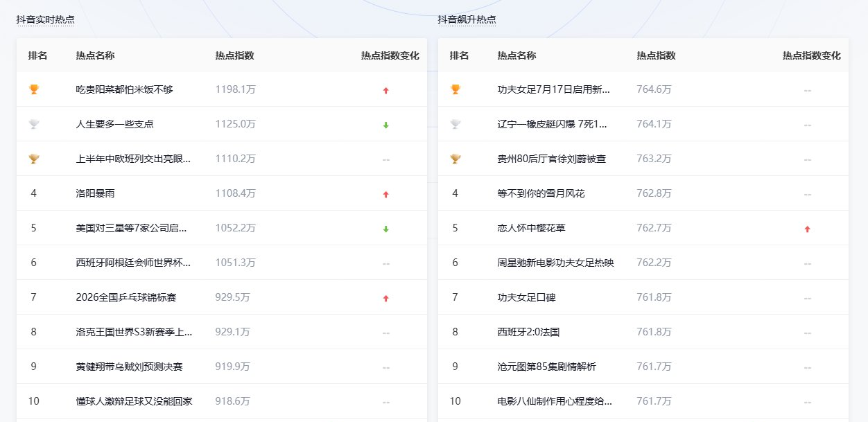Click red up arrow for 恋人怀中樱花草
This screenshot has height=422, width=868.
pos(808,229)
